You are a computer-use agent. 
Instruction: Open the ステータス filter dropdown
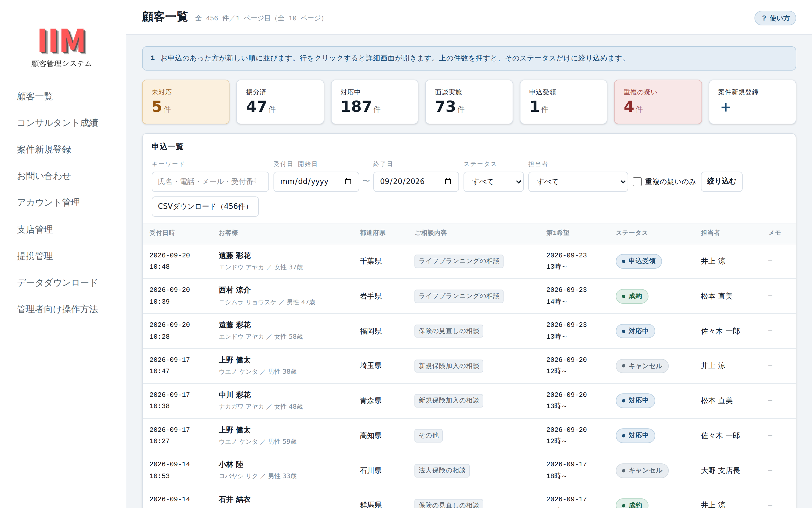pos(493,182)
